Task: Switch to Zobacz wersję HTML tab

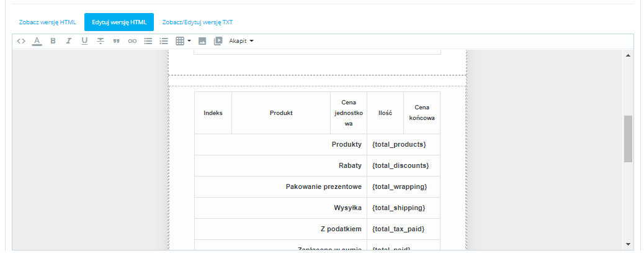Action: (48, 22)
